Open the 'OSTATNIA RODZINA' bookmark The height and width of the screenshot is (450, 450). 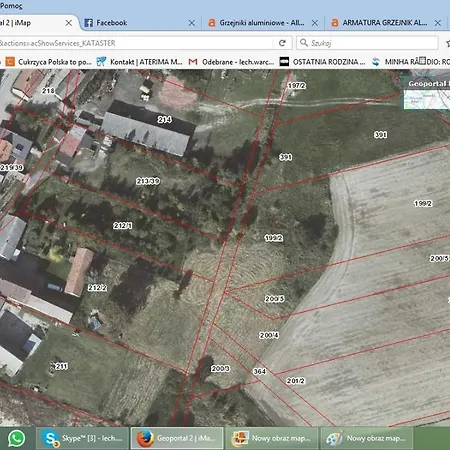tap(322, 62)
